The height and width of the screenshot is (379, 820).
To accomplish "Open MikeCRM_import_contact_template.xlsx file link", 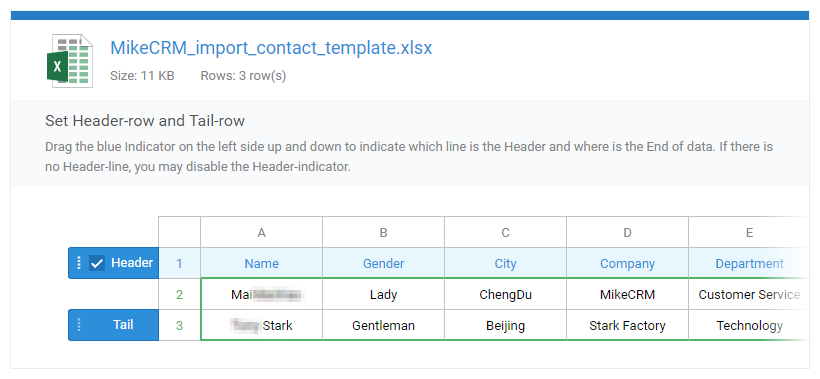I will [271, 48].
